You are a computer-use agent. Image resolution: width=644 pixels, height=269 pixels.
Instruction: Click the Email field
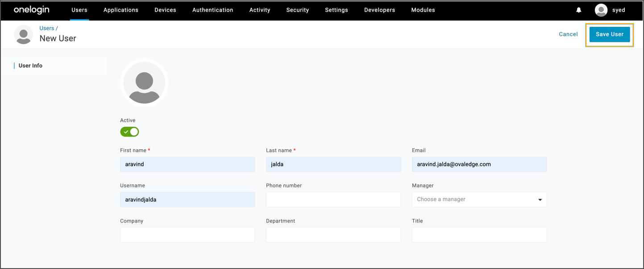tap(479, 164)
